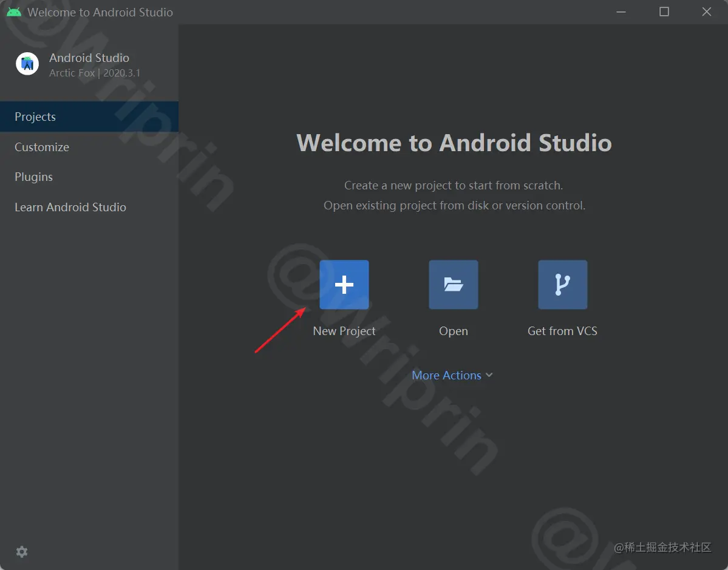This screenshot has height=570, width=728.
Task: Select the Open folder icon
Action: (453, 284)
